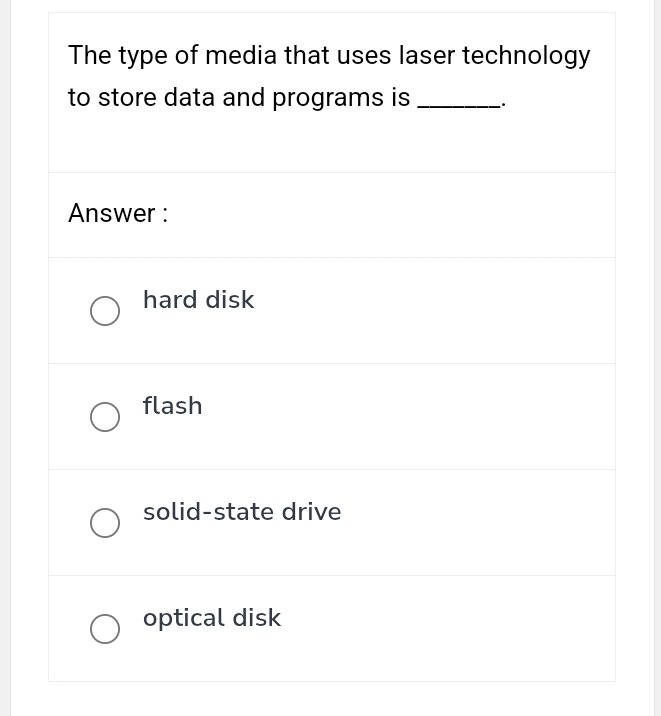Click the "hard disk" option label
The height and width of the screenshot is (716, 661).
point(198,300)
